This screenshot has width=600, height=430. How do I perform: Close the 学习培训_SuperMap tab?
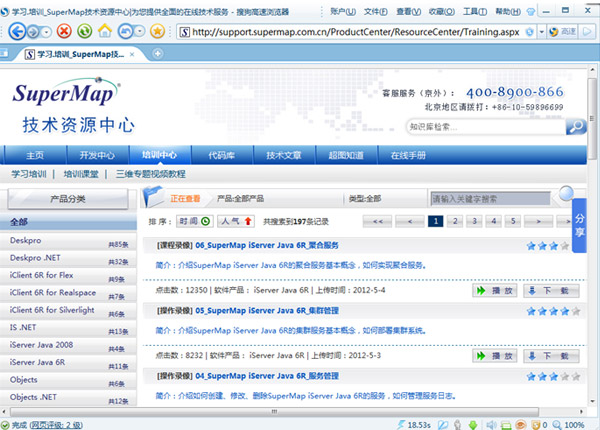coord(132,54)
